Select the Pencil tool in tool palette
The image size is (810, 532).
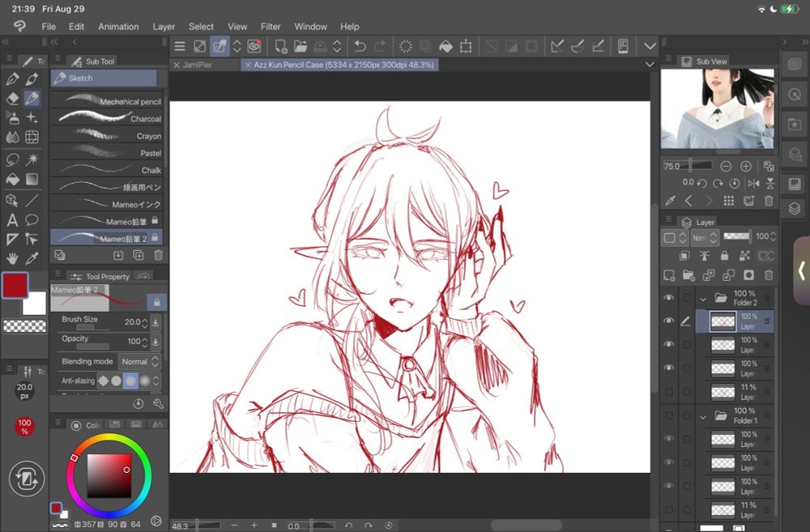click(32, 98)
